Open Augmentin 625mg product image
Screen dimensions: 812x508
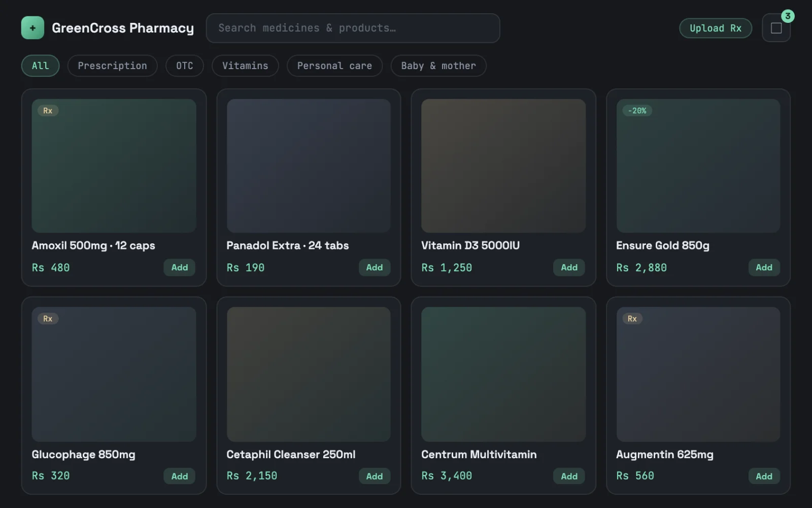pyautogui.click(x=698, y=374)
